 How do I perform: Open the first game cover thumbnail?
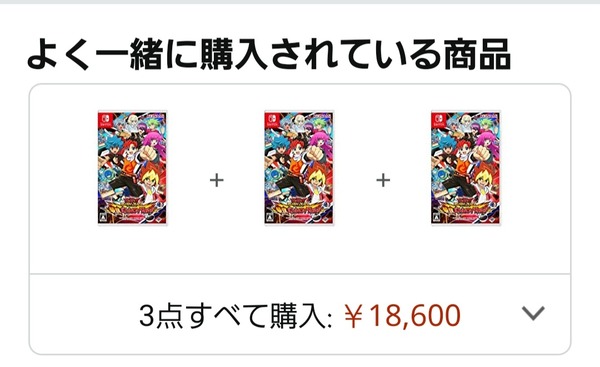[132, 168]
